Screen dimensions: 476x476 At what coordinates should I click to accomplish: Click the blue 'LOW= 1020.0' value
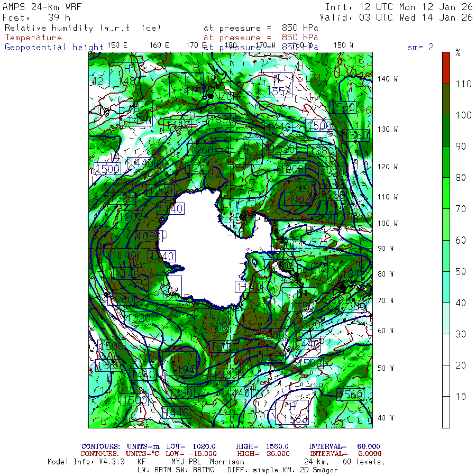coord(191,446)
